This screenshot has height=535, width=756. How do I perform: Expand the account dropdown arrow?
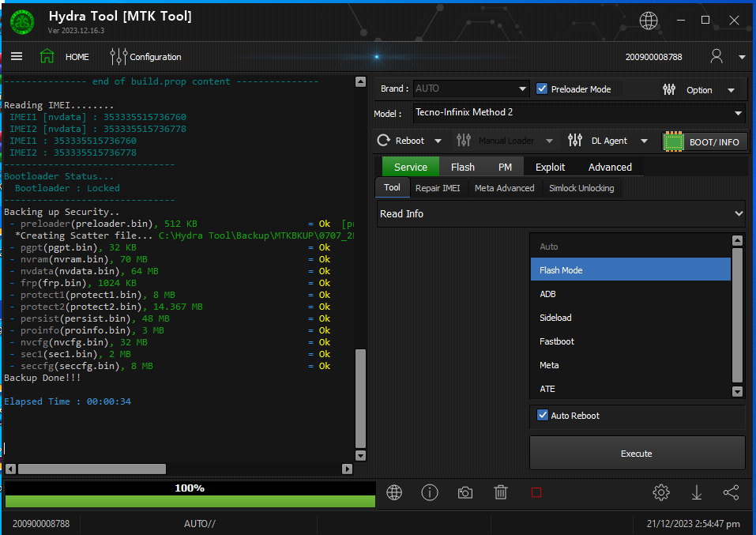[742, 57]
